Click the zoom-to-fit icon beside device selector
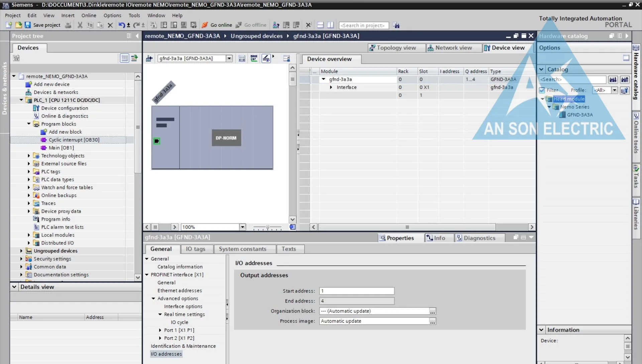The height and width of the screenshot is (364, 642). pos(242,58)
